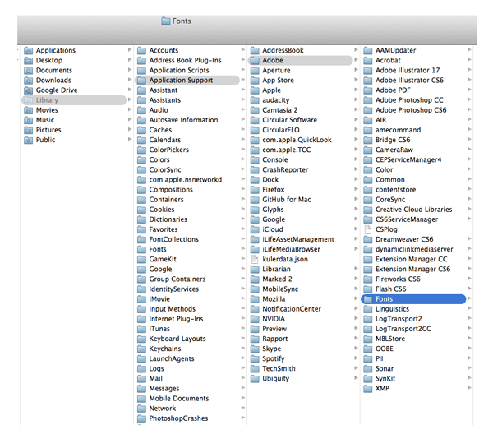Select the Glyphs folder
493x448 pixels.
[273, 210]
